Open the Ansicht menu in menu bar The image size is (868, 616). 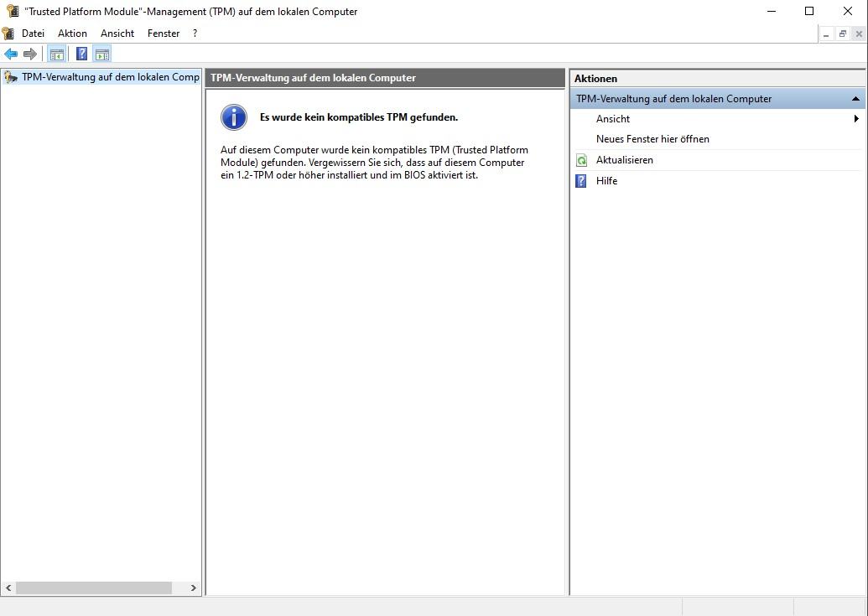coord(117,34)
